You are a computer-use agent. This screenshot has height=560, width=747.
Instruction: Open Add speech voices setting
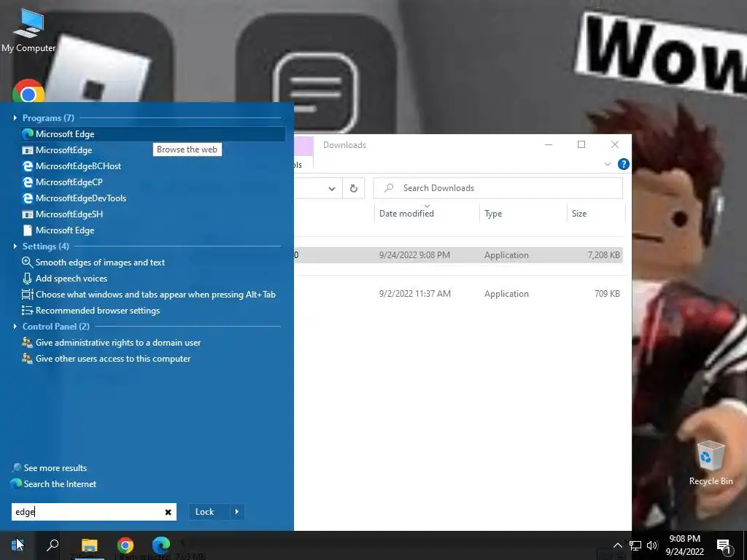coord(64,279)
